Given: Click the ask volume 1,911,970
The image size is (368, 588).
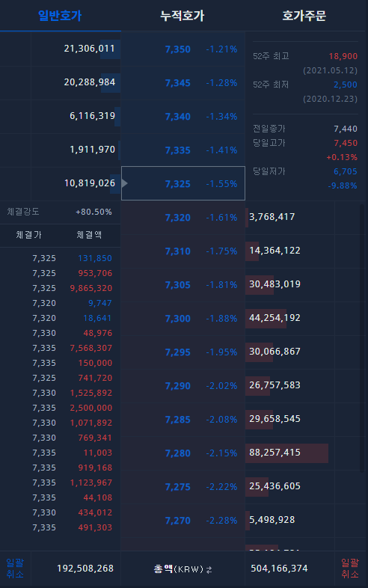Looking at the screenshot, I should point(92,150).
